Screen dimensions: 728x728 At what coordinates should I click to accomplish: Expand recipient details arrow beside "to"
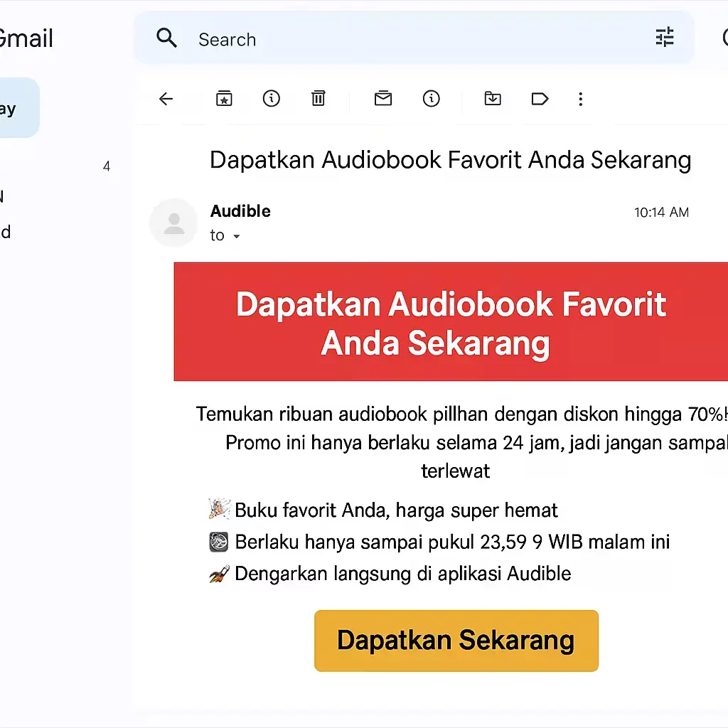click(237, 236)
